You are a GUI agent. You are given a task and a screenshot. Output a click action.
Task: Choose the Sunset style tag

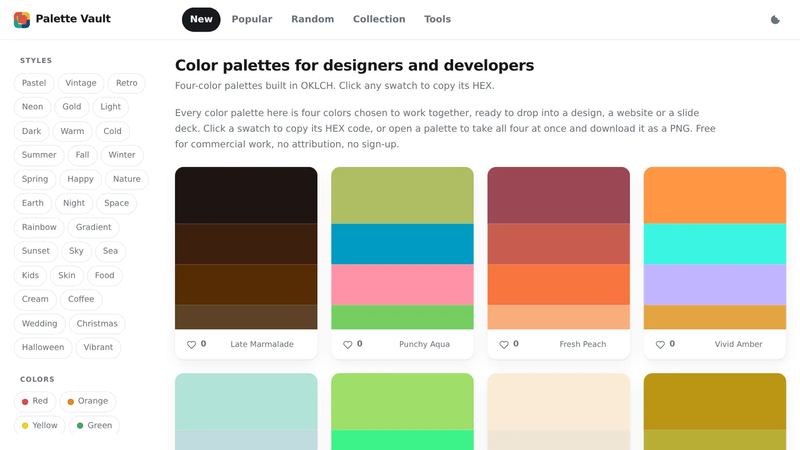36,251
